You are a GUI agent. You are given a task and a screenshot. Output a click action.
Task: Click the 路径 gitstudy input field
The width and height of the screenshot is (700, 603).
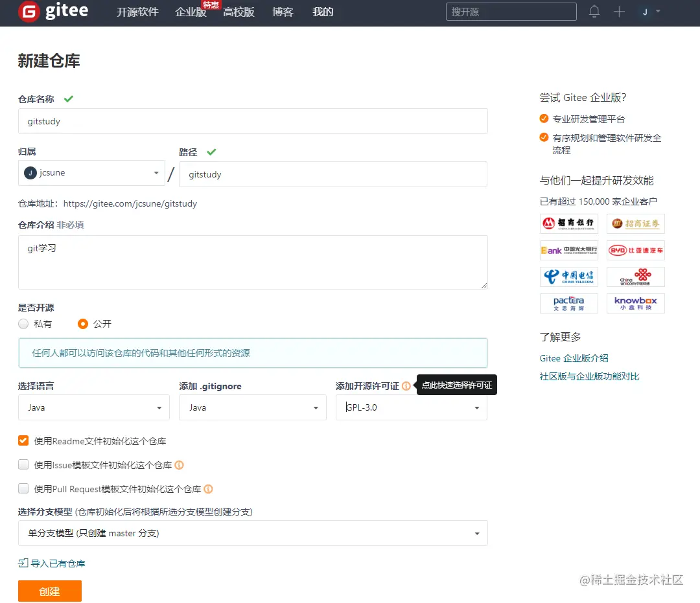click(333, 174)
